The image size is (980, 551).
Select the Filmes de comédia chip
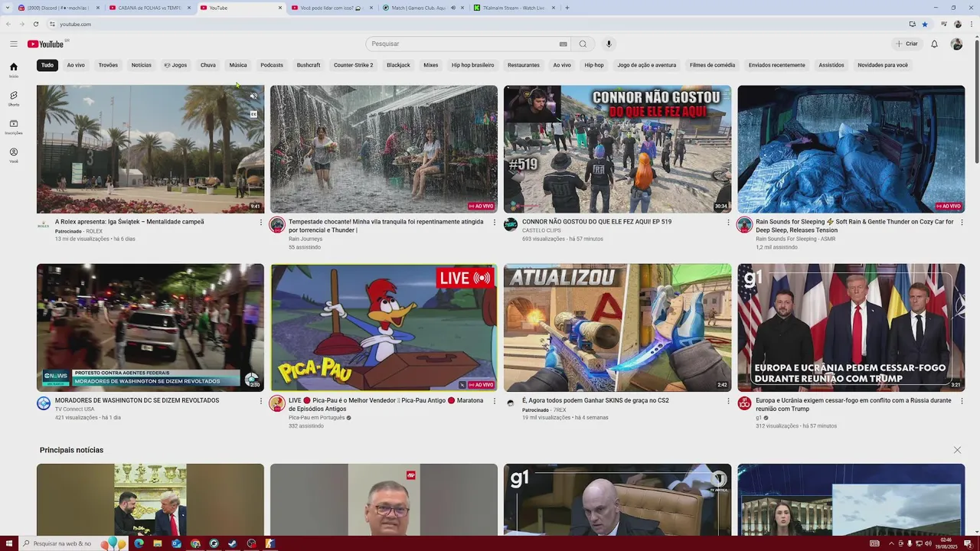pos(712,65)
